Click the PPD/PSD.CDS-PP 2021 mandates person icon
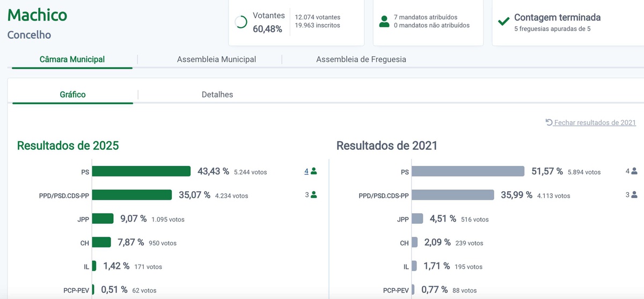 [634, 195]
